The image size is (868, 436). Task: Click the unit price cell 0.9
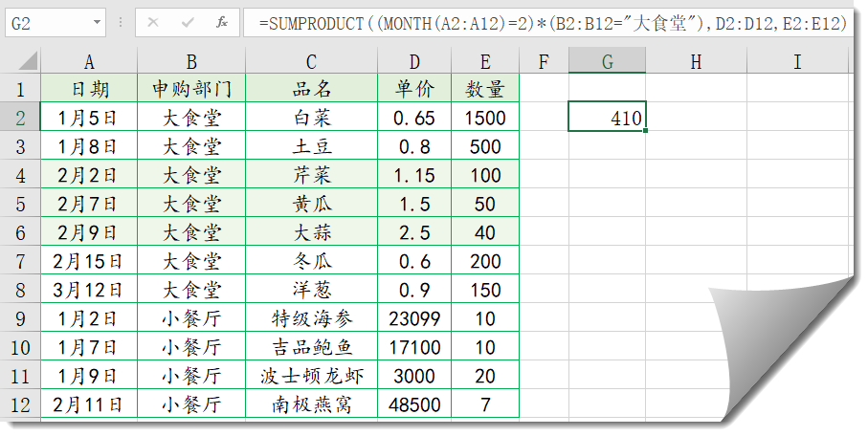(414, 290)
